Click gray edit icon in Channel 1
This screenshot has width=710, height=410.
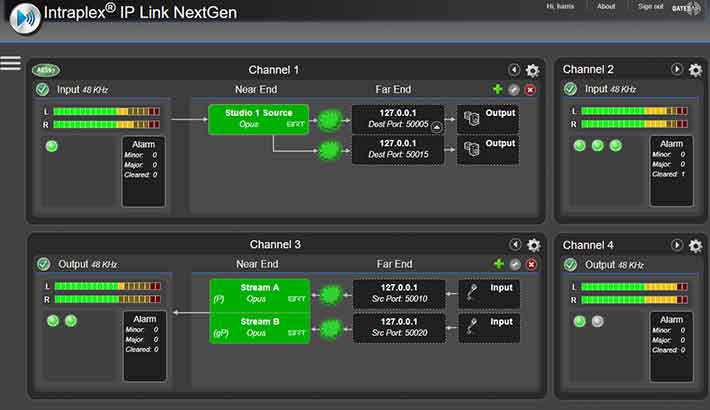[514, 90]
